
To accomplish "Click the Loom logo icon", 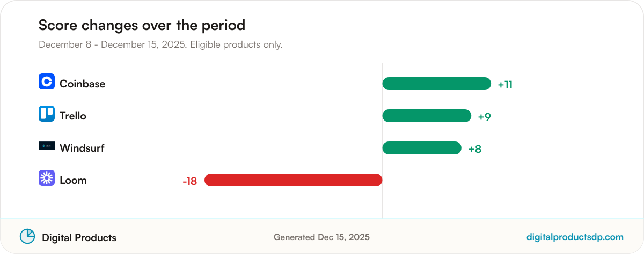I will (47, 178).
